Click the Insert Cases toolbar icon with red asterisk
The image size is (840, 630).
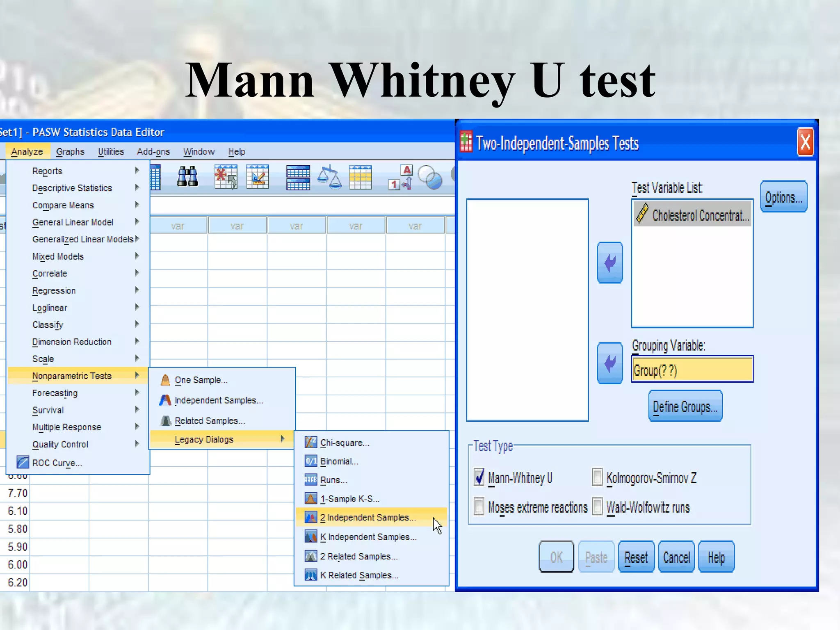coord(226,177)
